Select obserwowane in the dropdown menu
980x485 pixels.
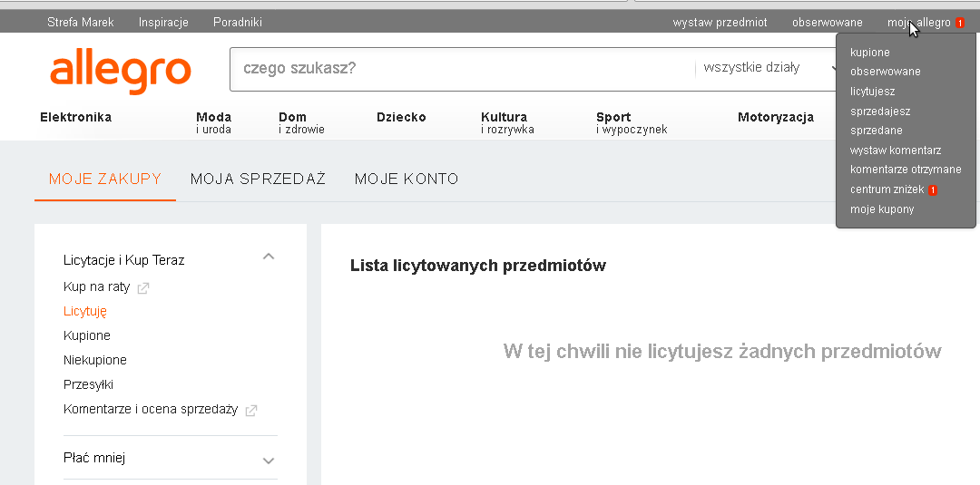pos(885,72)
